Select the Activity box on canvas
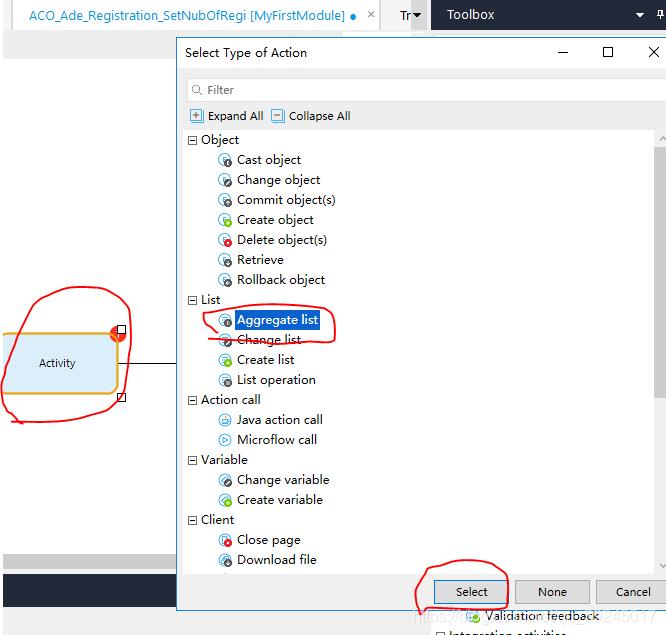 (58, 363)
